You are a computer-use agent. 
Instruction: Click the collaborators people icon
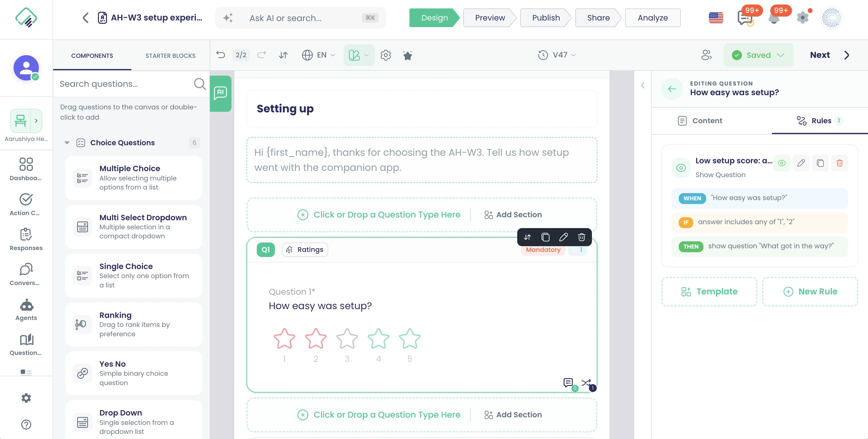pyautogui.click(x=706, y=55)
